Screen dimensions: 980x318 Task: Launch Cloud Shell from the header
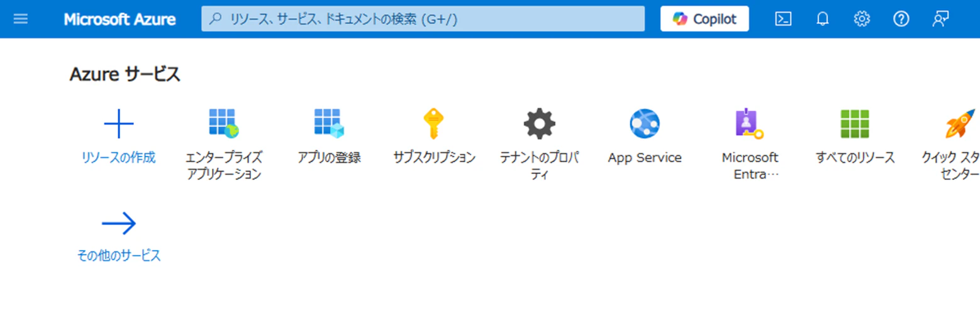[x=783, y=19]
